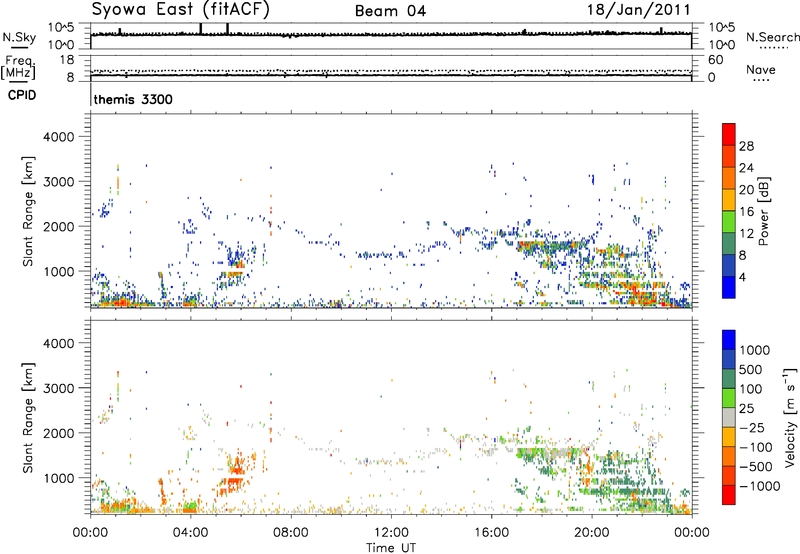The height and width of the screenshot is (554, 800).
Task: Click the '08:00' time tick label
Action: click(x=291, y=533)
